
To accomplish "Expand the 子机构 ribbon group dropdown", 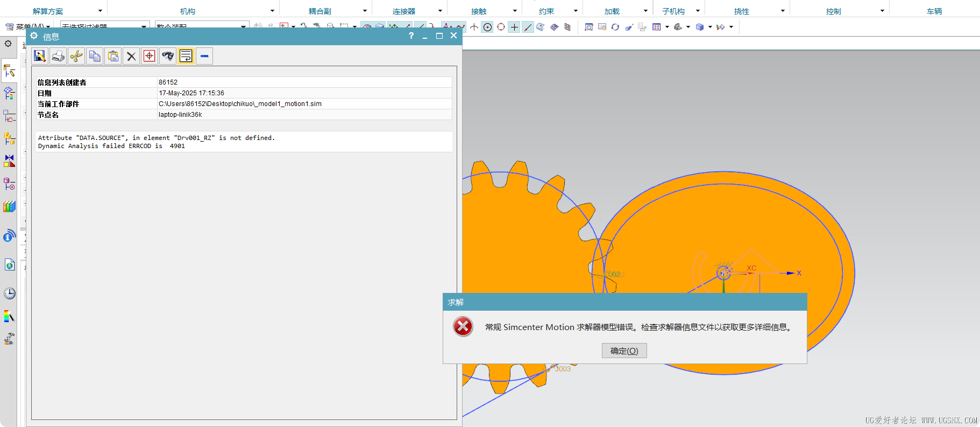I will (698, 11).
